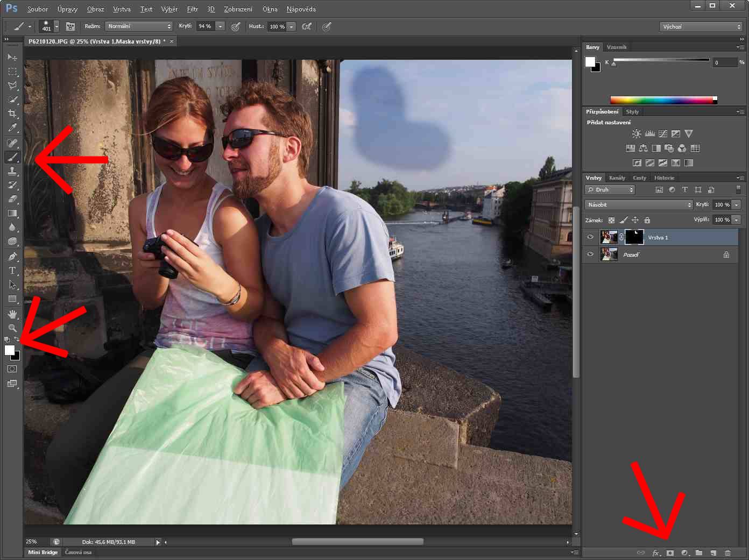The height and width of the screenshot is (560, 749).
Task: Select the Brush tool in the toolbox
Action: point(12,157)
